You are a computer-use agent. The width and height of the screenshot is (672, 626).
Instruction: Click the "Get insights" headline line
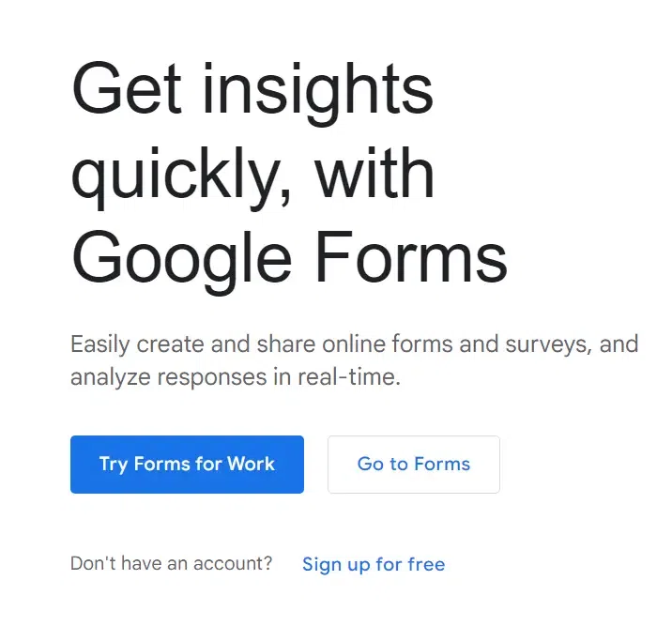252,91
